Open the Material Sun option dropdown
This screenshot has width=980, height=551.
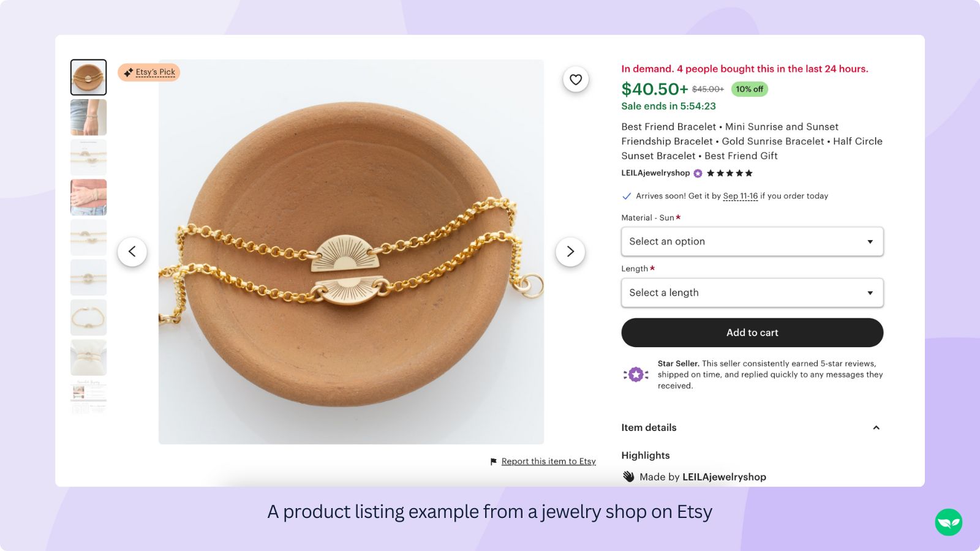click(x=752, y=241)
